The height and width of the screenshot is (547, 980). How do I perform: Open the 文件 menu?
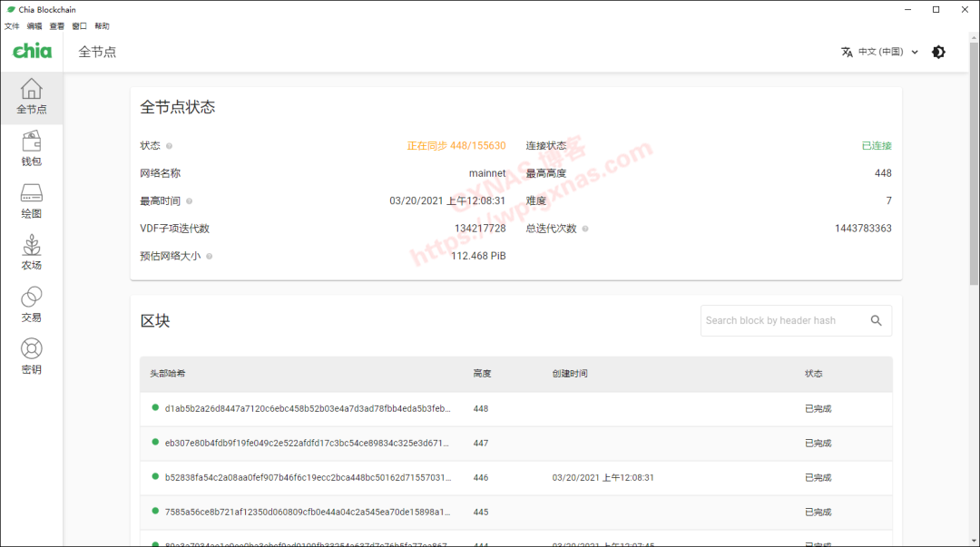[12, 26]
